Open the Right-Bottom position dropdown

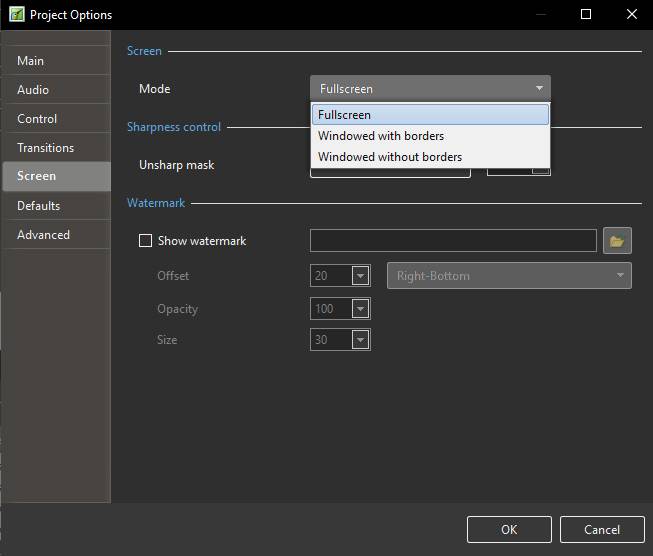(509, 276)
